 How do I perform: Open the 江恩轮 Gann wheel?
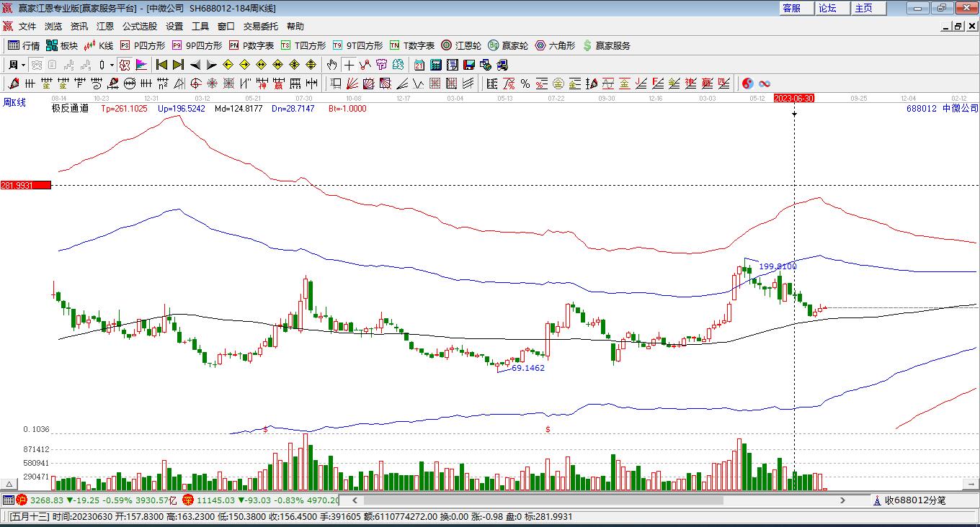(461, 45)
